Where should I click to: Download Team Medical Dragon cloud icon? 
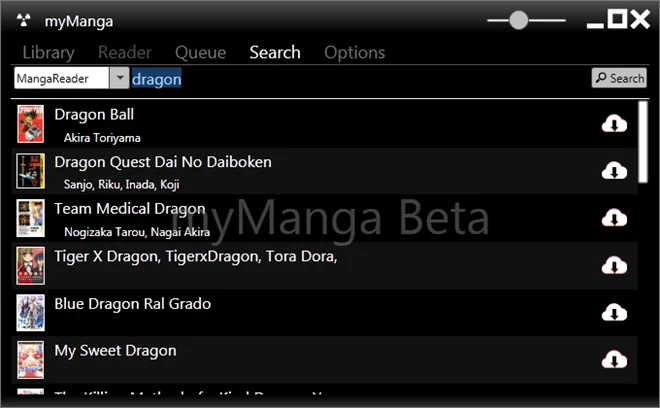click(614, 218)
